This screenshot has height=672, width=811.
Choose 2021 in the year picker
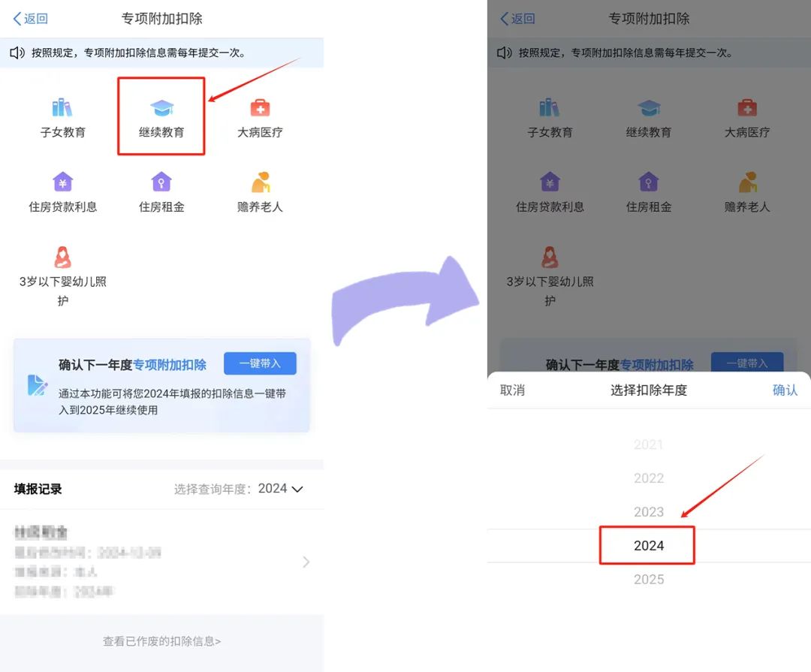(649, 444)
